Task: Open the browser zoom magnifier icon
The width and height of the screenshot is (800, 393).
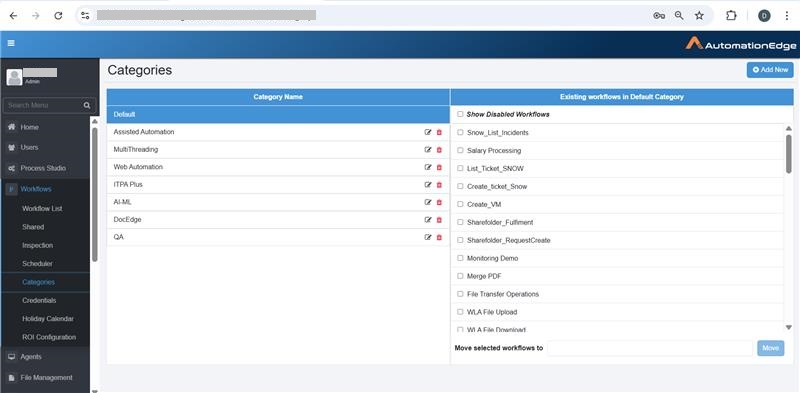Action: tap(679, 16)
